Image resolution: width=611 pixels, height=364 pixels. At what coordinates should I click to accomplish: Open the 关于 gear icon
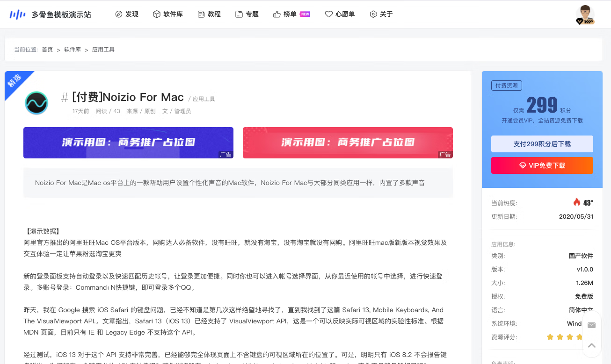click(373, 14)
